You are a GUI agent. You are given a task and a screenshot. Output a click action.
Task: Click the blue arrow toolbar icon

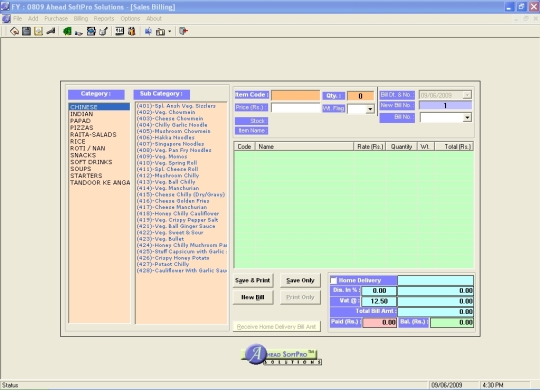coord(148,31)
